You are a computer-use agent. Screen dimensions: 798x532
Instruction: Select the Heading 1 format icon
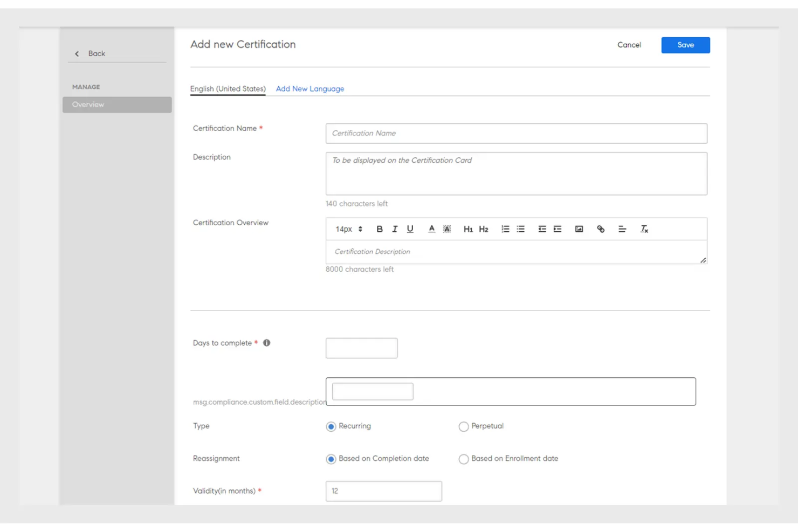click(x=468, y=229)
